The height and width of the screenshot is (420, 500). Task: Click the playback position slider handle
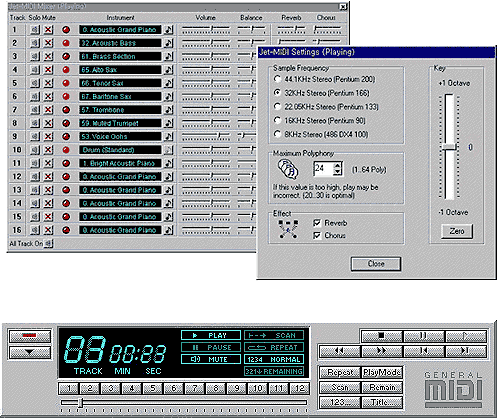[80, 403]
